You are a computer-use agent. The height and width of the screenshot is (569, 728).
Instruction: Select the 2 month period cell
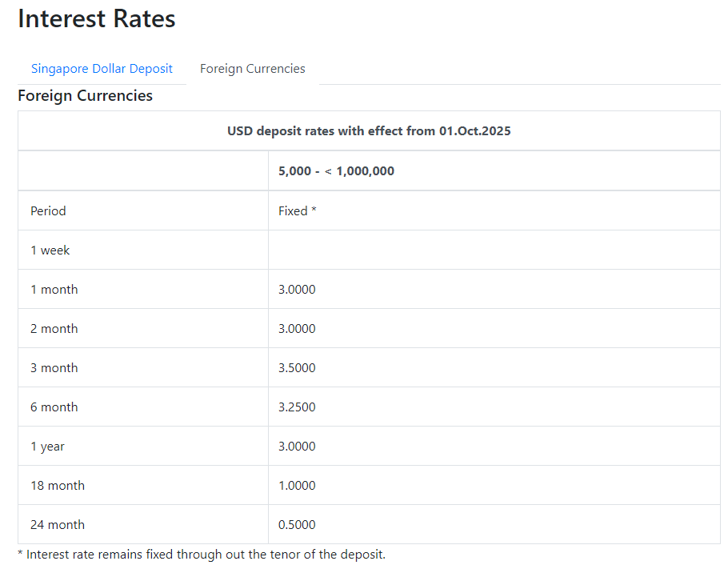tap(54, 329)
